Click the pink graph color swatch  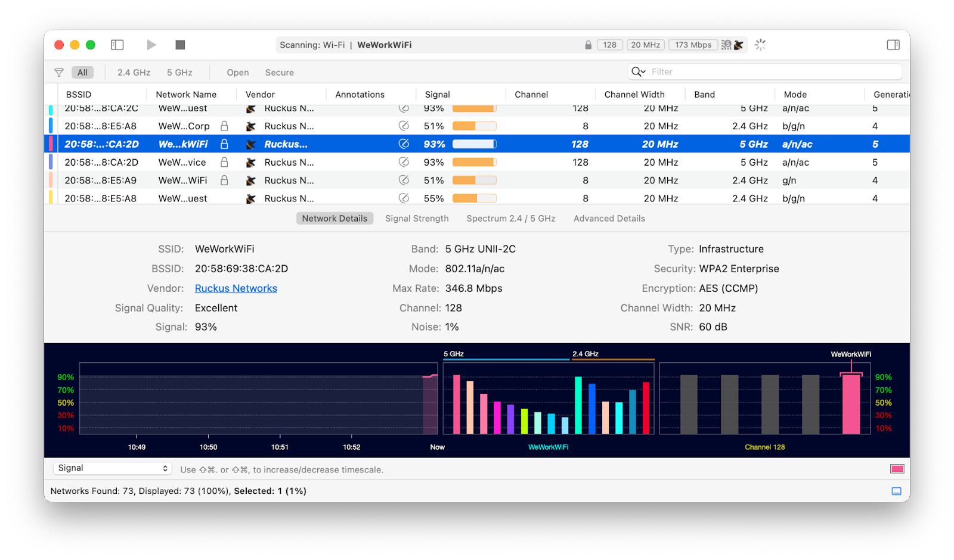click(897, 469)
